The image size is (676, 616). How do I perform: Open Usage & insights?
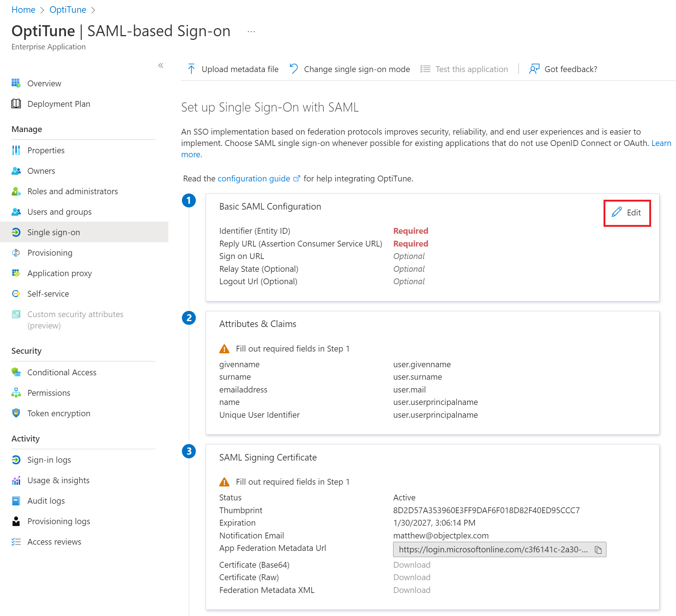click(58, 480)
